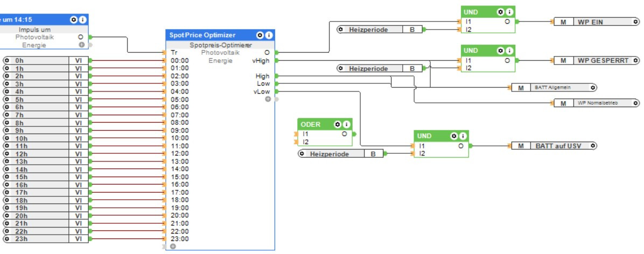Screen dimensions: 644x254
Task: Click info icon on the ODER block
Action: pyautogui.click(x=346, y=124)
